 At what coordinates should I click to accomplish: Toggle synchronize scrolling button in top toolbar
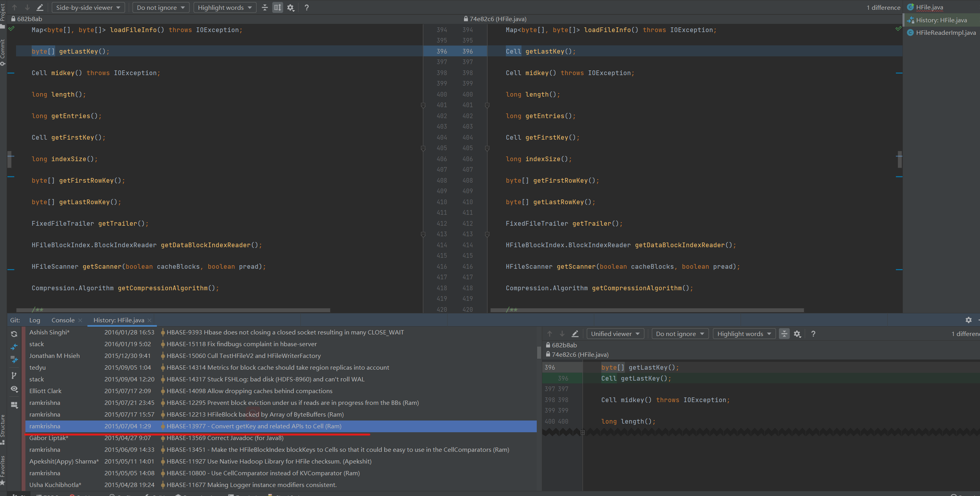tap(277, 7)
